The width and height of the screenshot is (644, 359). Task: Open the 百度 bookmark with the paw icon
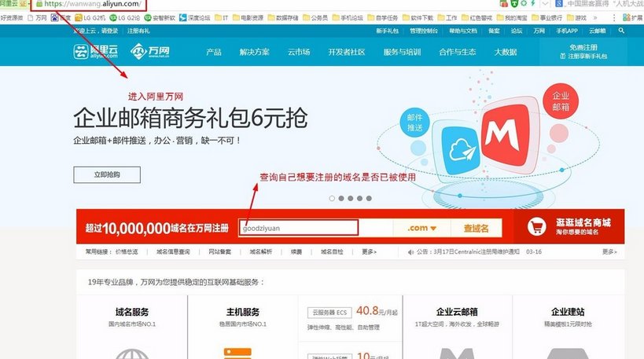61,17
